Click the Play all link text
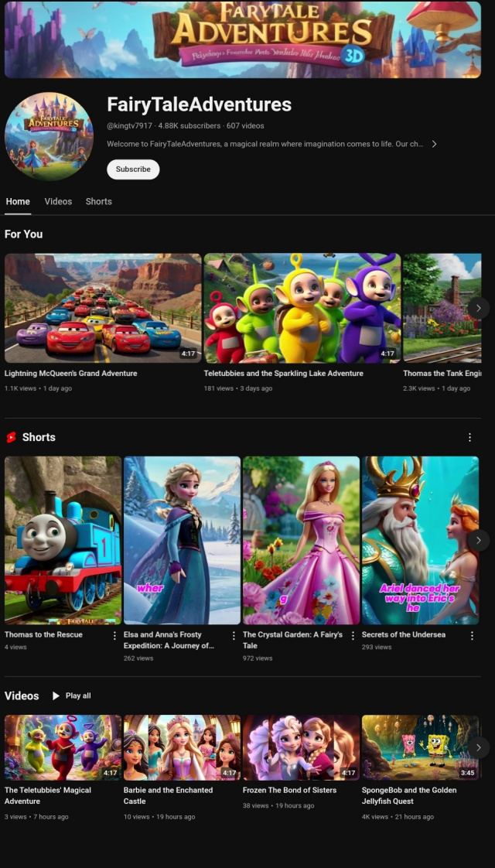Screen dimensions: 495x868 (78, 695)
